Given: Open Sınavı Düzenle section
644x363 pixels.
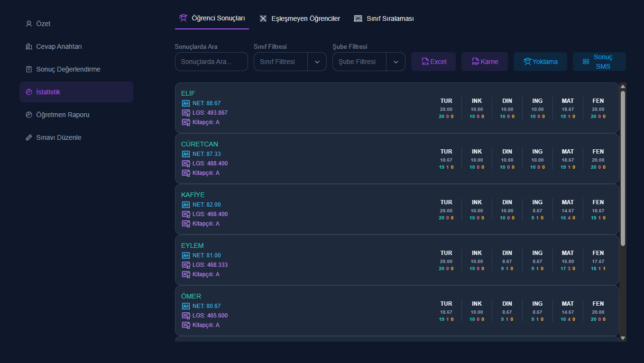Looking at the screenshot, I should (76, 137).
